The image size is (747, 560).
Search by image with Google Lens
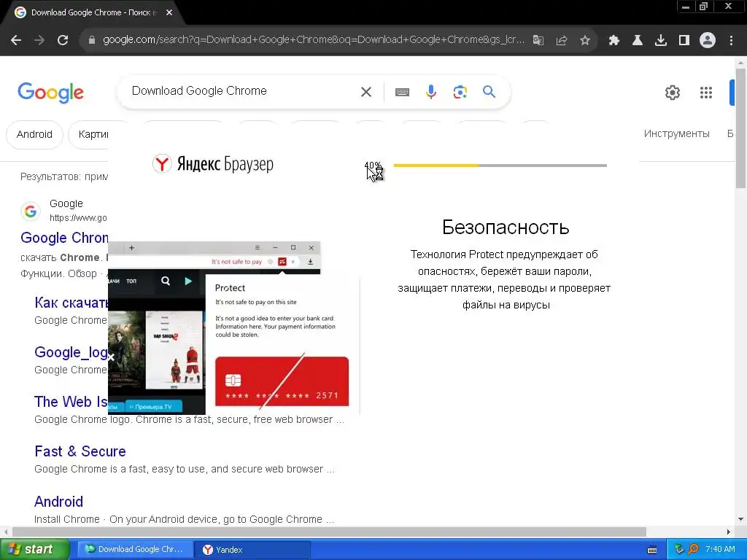[460, 92]
